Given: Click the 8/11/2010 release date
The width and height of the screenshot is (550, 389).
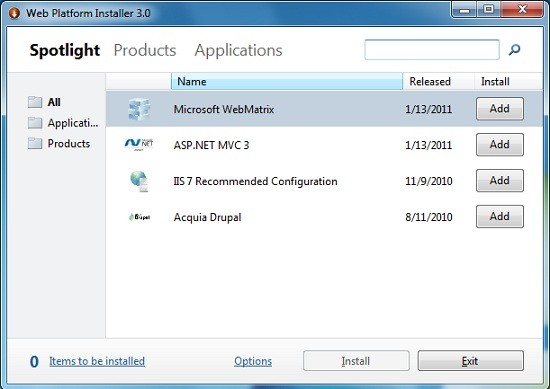Looking at the screenshot, I should 429,217.
